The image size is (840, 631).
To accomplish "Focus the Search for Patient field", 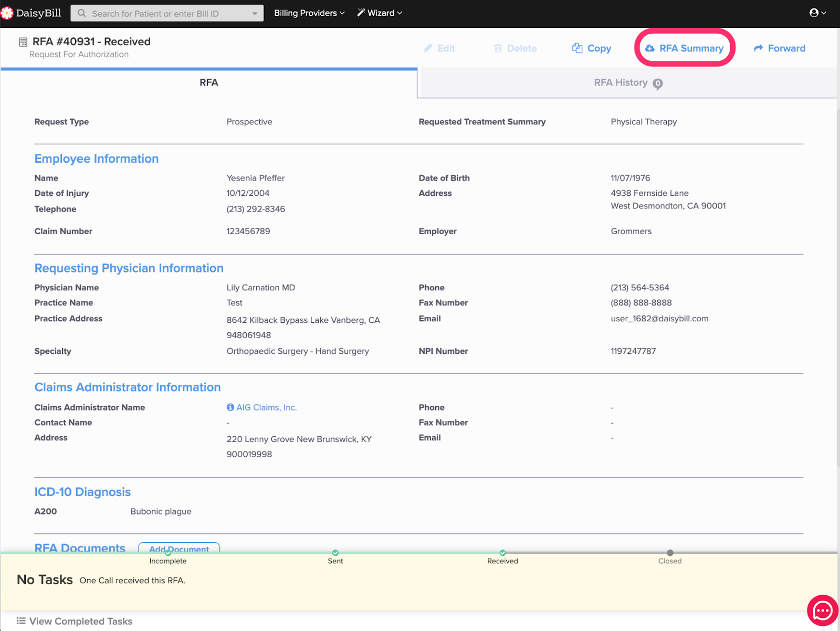I will 167,14.
